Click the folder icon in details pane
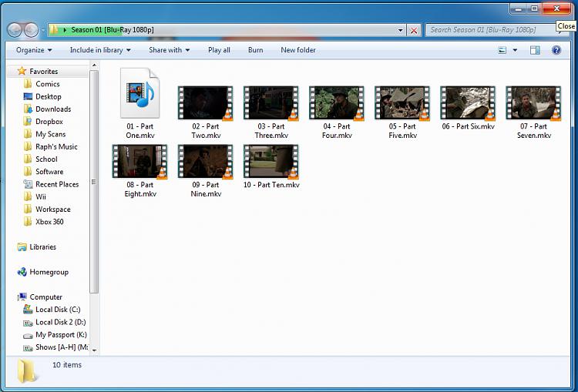Screen dimensions: 578x392 coord(26,371)
